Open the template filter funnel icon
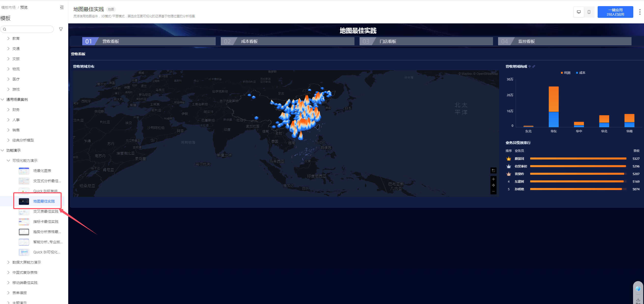644x304 pixels. pos(61,29)
